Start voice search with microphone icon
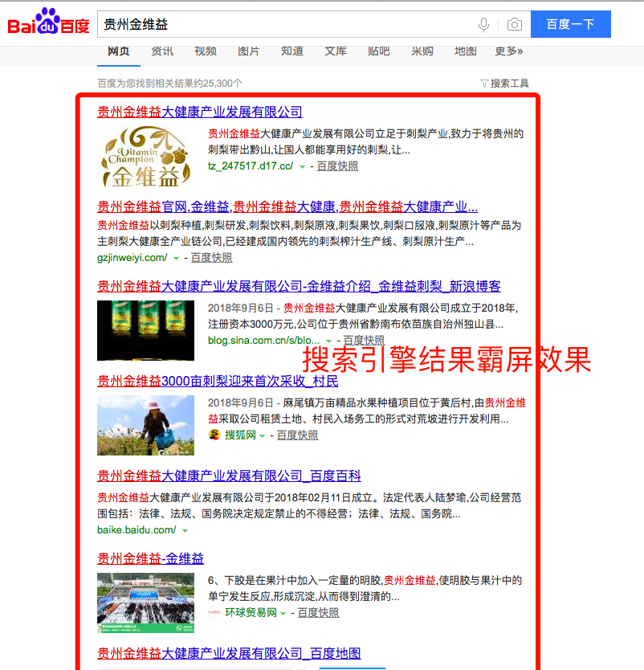The image size is (644, 670). 483,24
